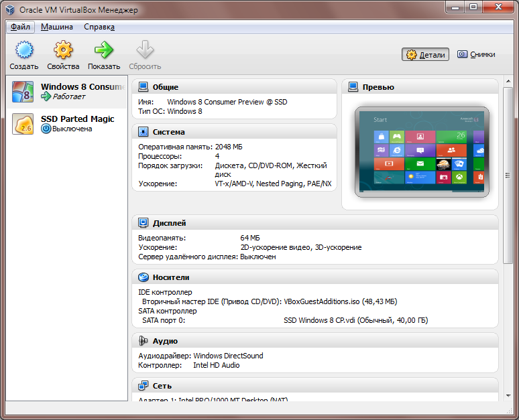Select Windows 8 Consumer Preview VM icon
The image size is (519, 420).
coord(23,92)
